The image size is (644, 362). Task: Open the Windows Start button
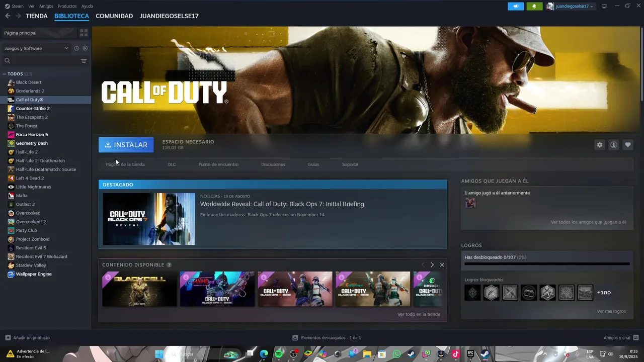pos(159,354)
